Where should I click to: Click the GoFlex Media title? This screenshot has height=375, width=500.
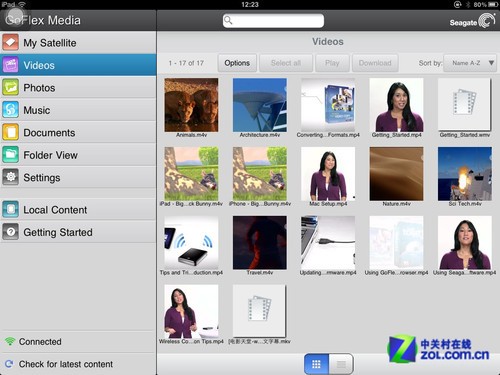43,20
